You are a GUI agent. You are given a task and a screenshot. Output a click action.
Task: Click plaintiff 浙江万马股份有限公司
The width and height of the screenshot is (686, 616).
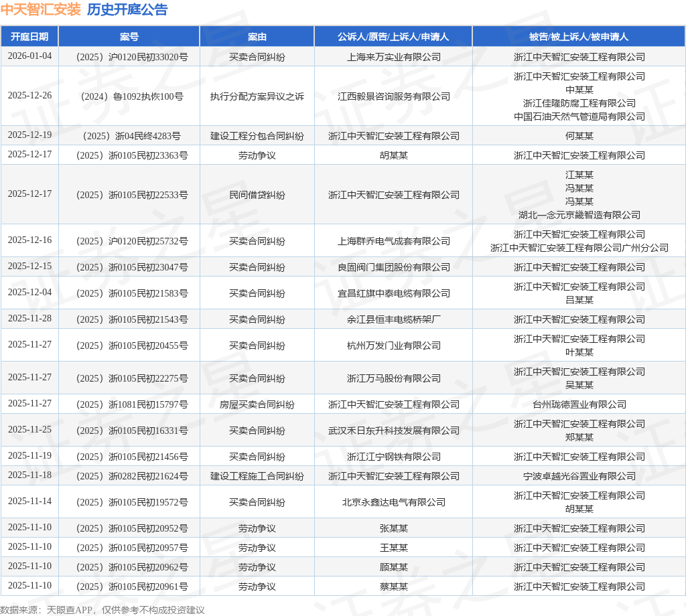[x=394, y=378]
